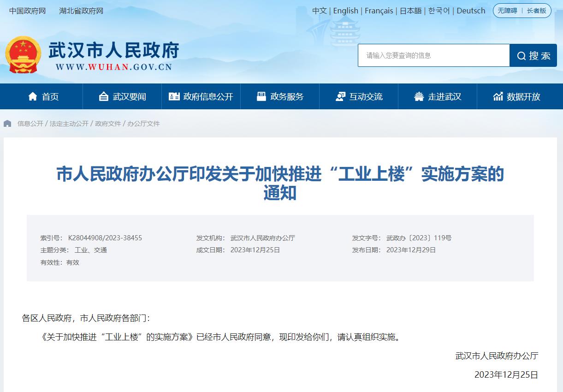563x392 pixels.
Task: Click 发布日期 value 2023年12月29日
Action: click(411, 250)
